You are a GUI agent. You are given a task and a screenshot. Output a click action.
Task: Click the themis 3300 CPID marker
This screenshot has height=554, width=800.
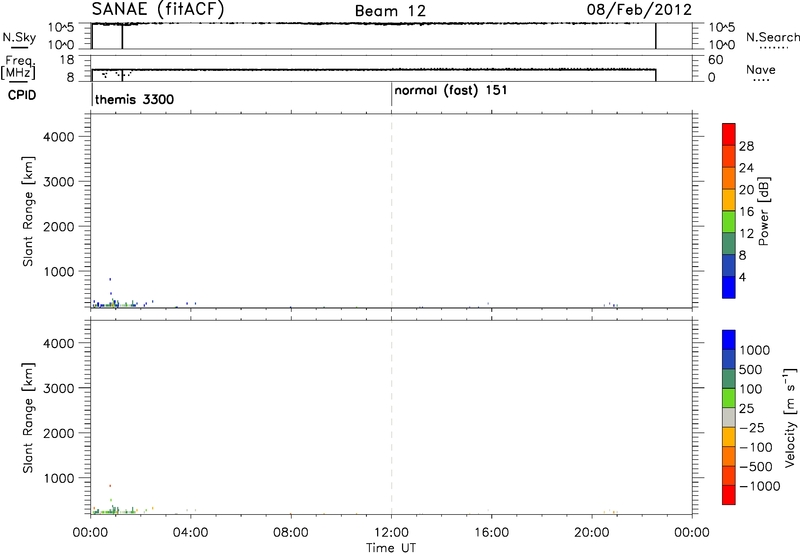point(134,99)
